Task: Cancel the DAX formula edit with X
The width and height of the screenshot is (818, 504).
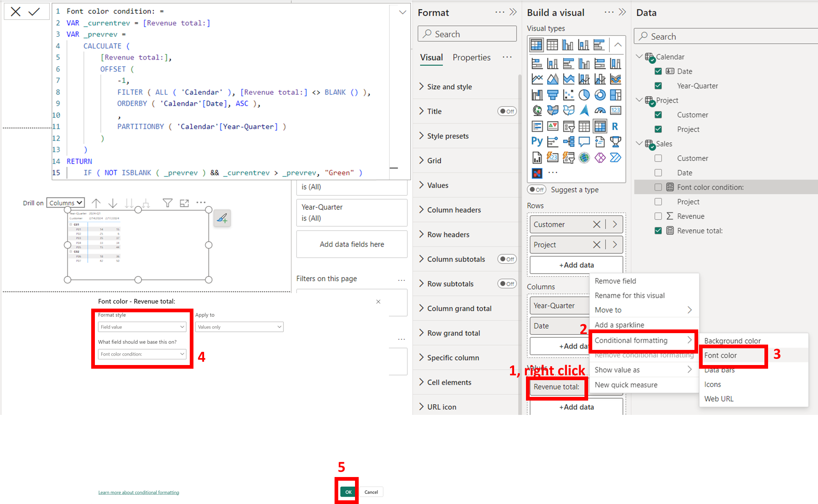Action: 16,11
